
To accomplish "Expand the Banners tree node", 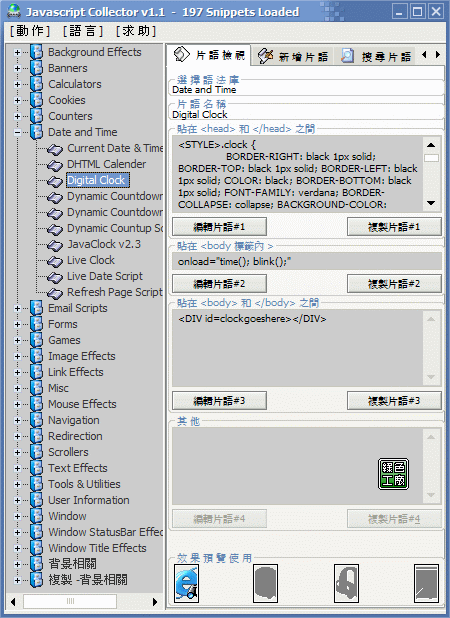I will (17, 69).
